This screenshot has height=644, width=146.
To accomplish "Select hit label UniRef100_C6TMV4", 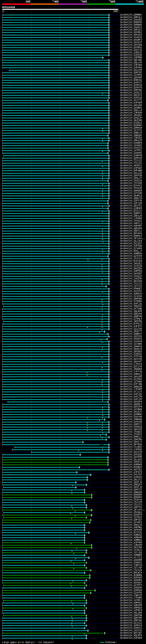I will (131, 75).
